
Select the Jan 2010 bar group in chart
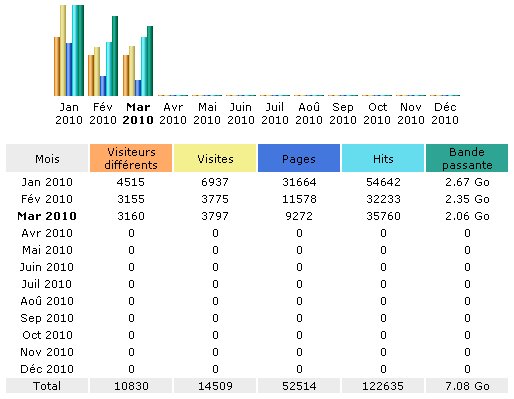pyautogui.click(x=69, y=50)
